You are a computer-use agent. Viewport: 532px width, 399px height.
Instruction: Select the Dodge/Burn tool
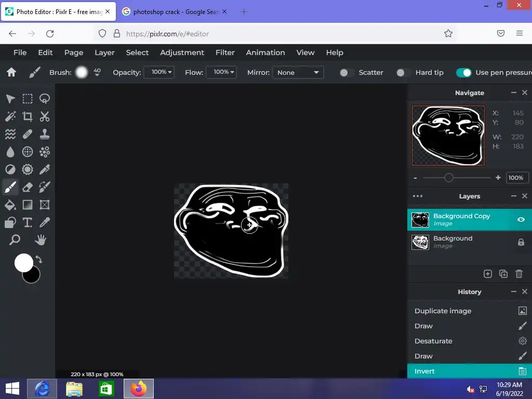pyautogui.click(x=10, y=169)
